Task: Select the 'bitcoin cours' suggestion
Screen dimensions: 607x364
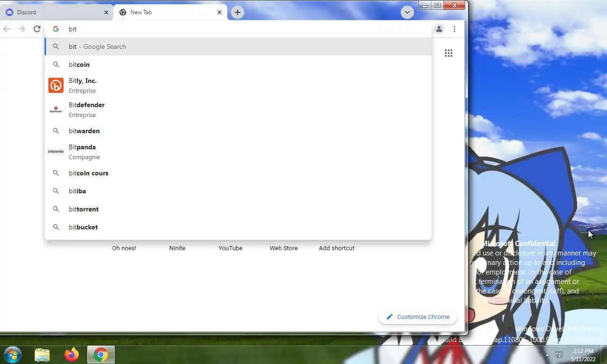Action: (x=238, y=173)
